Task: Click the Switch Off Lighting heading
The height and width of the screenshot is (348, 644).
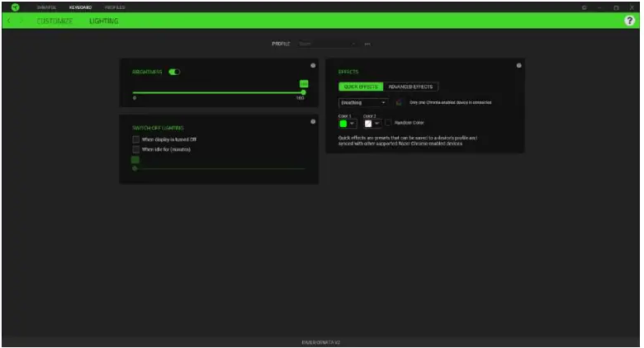Action: 158,128
